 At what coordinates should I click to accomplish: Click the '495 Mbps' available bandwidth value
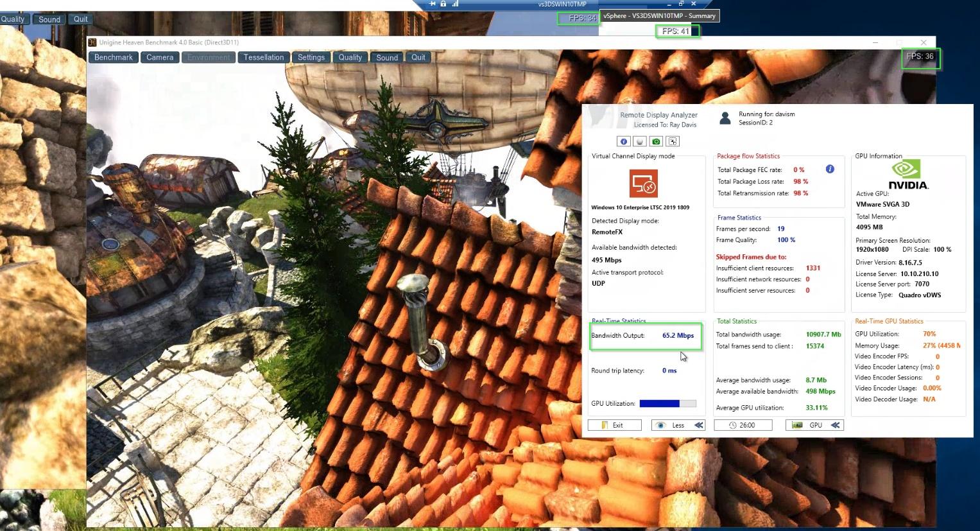coord(606,260)
